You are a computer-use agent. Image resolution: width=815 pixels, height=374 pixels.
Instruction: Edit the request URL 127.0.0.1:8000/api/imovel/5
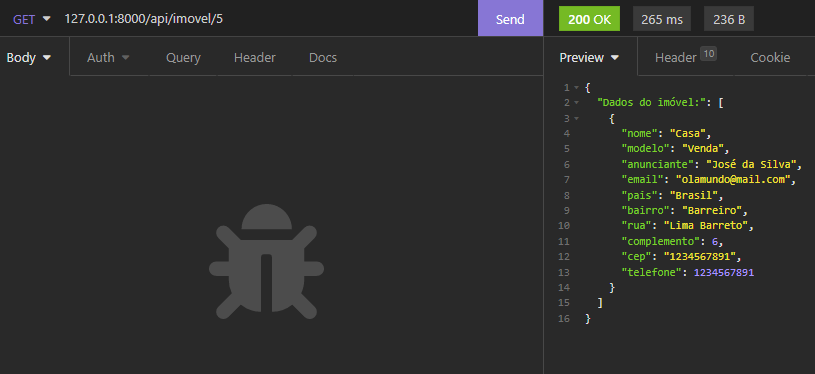coord(143,19)
